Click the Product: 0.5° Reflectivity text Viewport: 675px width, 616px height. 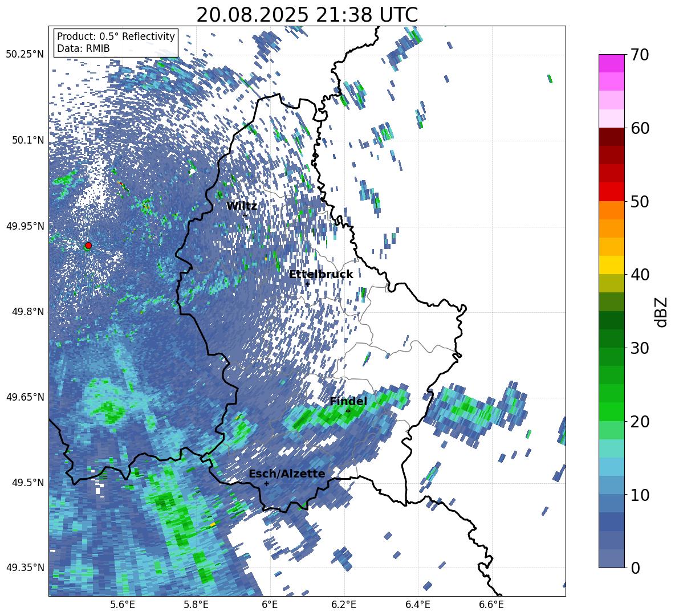point(116,36)
